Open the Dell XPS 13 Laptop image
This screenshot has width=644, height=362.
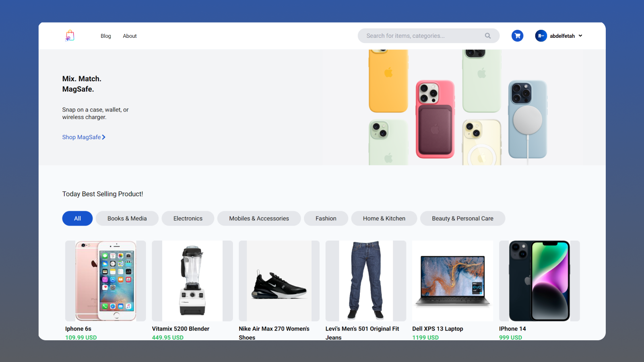(x=452, y=281)
